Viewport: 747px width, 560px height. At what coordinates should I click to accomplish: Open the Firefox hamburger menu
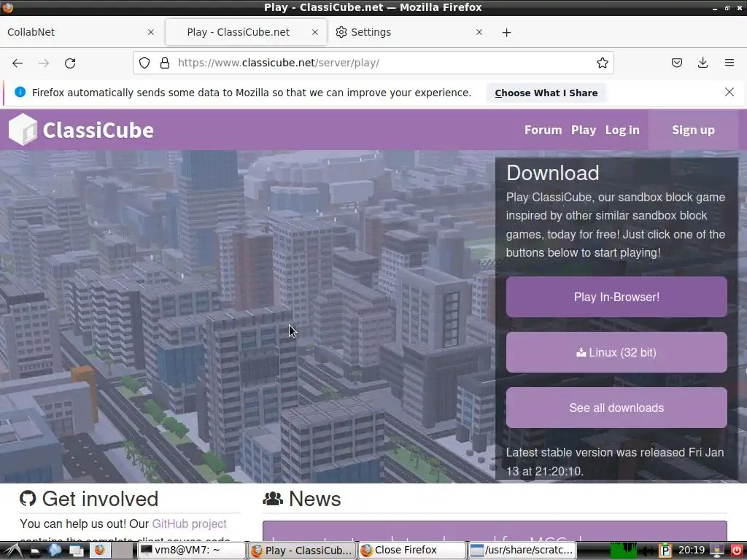tap(729, 63)
